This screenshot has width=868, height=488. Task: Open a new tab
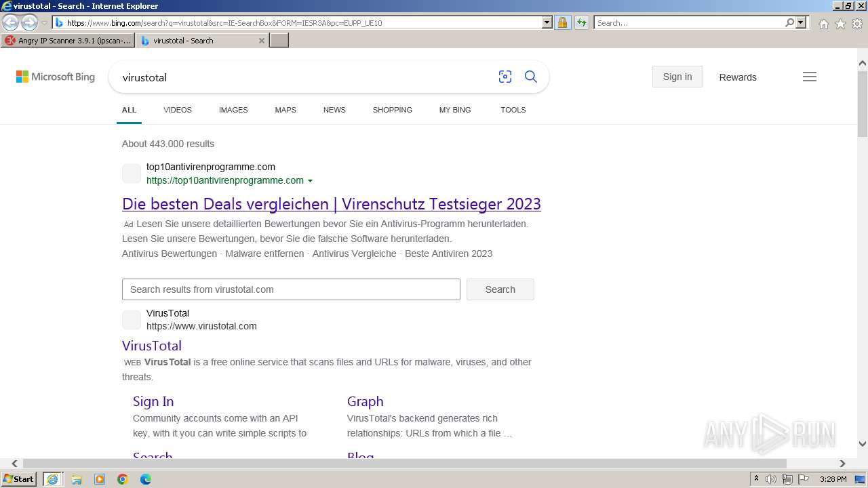279,41
